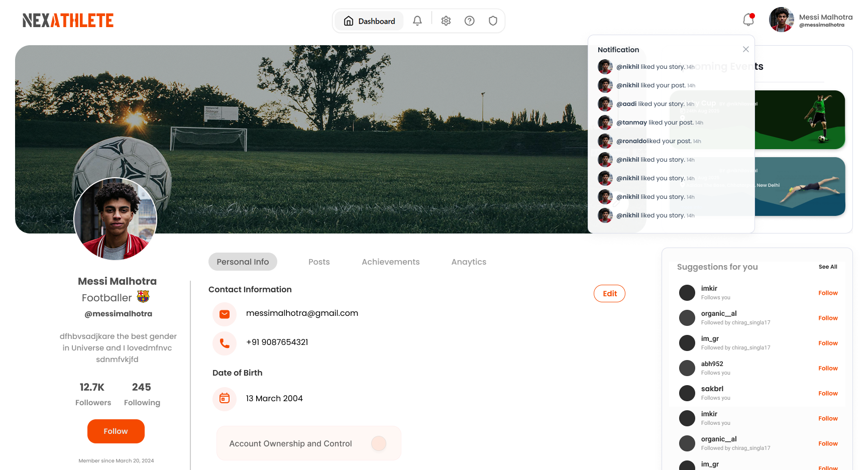Click the phone icon in Contact Information
This screenshot has height=470, width=868.
click(225, 343)
